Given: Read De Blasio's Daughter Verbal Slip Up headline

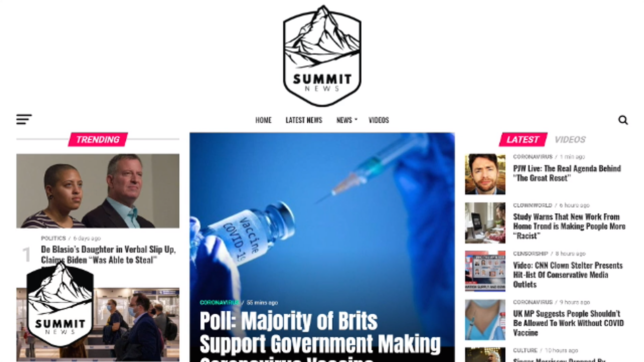Looking at the screenshot, I should [108, 255].
